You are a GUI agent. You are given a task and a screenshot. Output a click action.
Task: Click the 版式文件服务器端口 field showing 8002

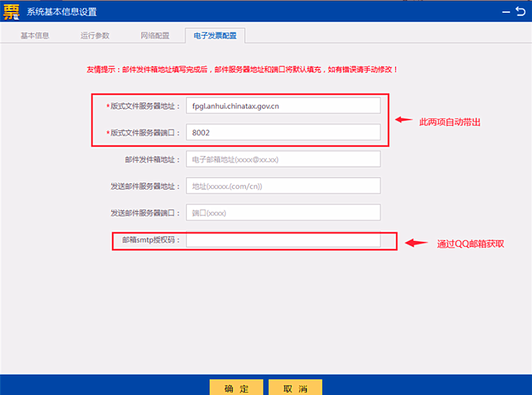[283, 132]
